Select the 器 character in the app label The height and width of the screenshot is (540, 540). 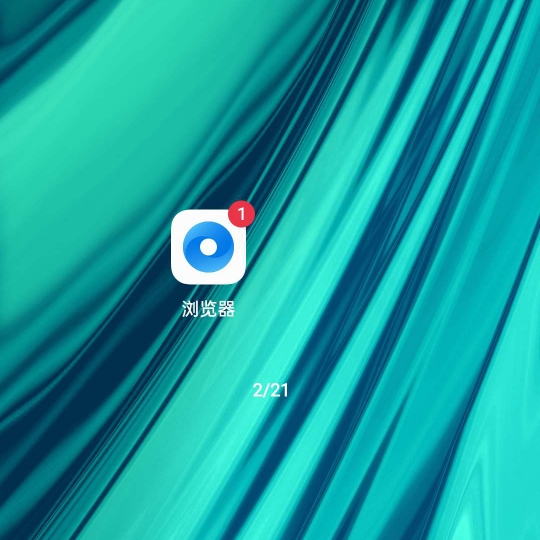click(x=226, y=309)
